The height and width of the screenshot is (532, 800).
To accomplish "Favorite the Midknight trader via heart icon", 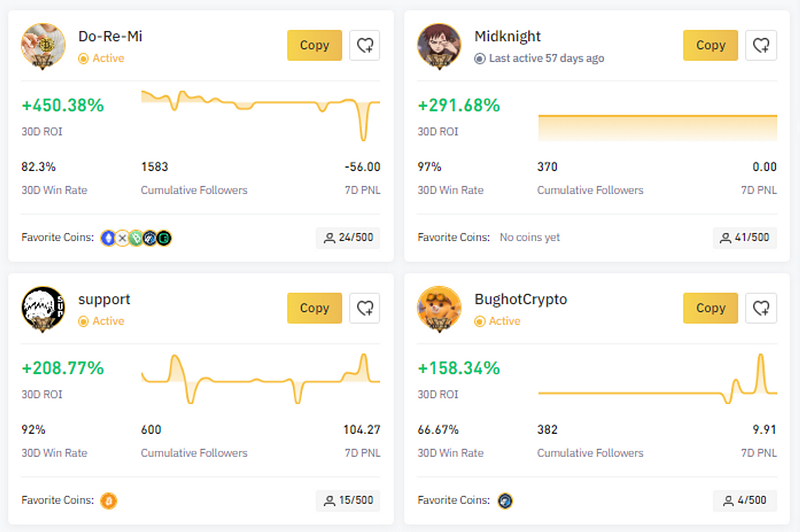I will click(761, 45).
